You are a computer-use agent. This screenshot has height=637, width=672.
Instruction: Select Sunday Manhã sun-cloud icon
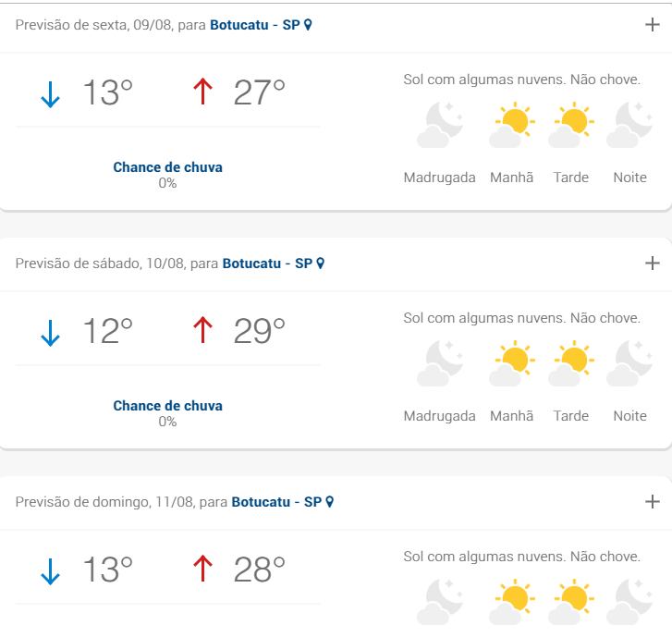[512, 602]
